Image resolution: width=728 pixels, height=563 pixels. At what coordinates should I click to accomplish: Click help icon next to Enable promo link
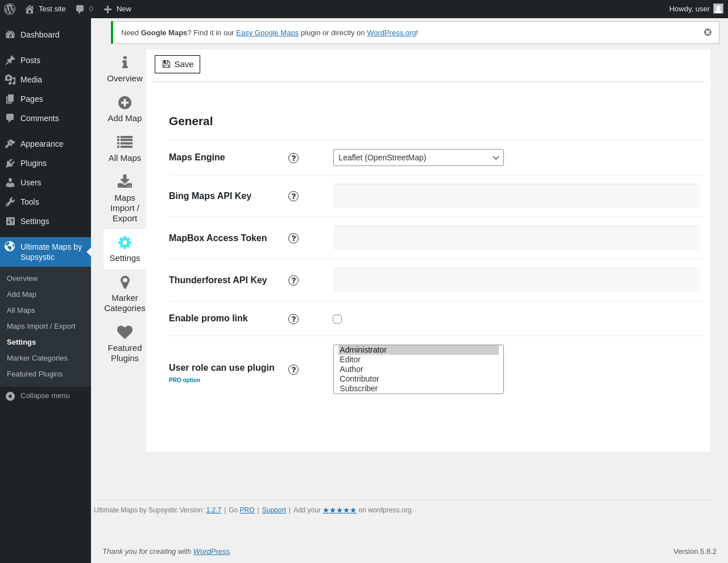293,319
